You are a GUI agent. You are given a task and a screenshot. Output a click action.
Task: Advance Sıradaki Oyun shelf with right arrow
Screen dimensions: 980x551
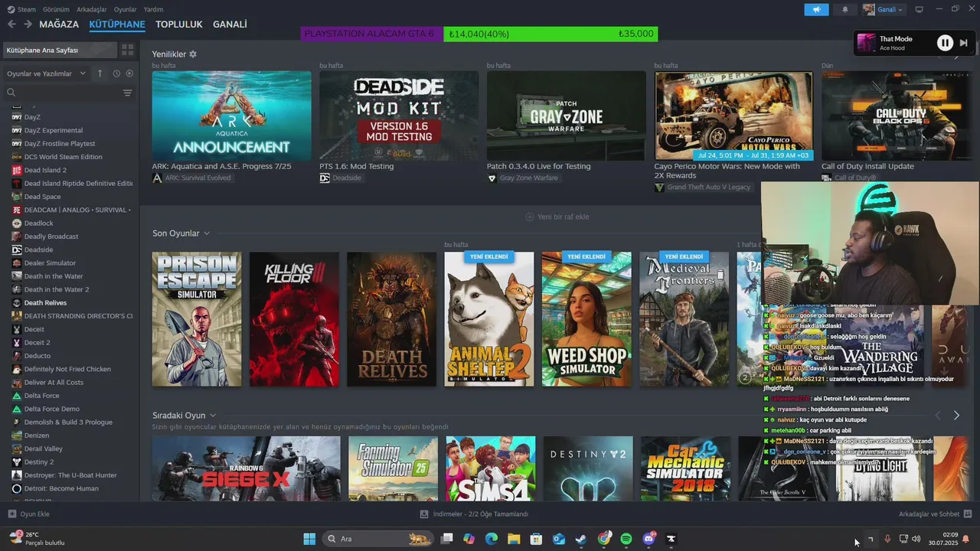click(x=956, y=416)
